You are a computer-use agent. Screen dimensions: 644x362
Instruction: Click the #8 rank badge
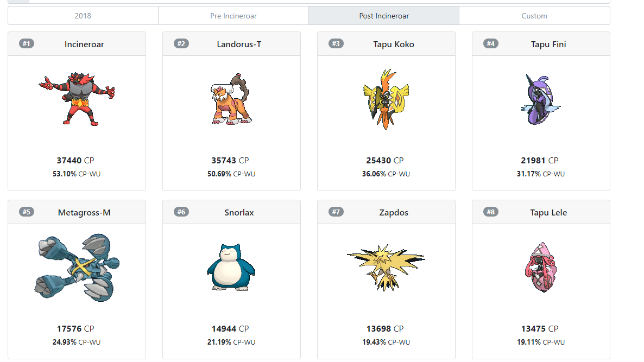click(491, 212)
